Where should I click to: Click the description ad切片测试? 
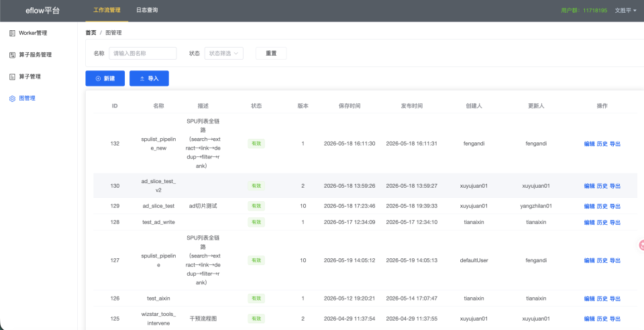pos(203,206)
